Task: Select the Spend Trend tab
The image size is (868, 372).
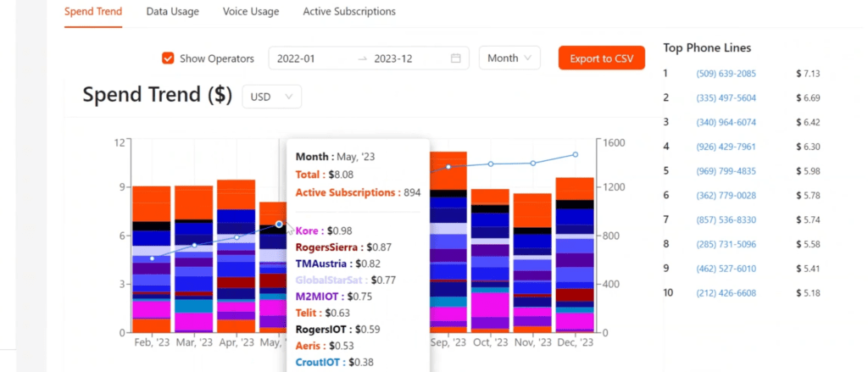Action: pos(93,11)
